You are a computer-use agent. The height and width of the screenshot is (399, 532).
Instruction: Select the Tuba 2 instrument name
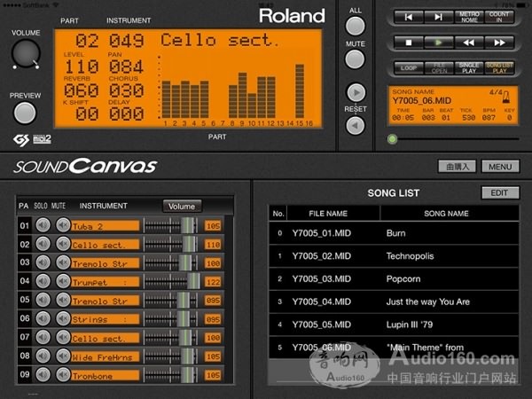tap(106, 226)
